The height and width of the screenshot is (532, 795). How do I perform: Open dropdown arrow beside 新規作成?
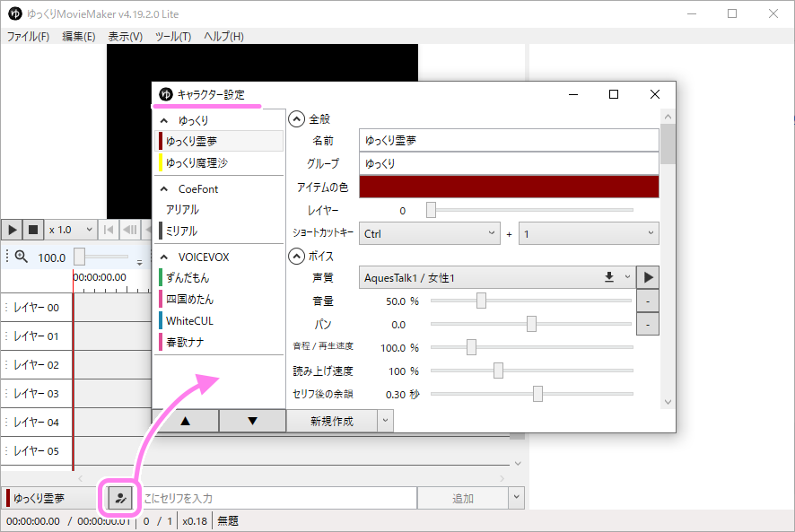point(385,421)
